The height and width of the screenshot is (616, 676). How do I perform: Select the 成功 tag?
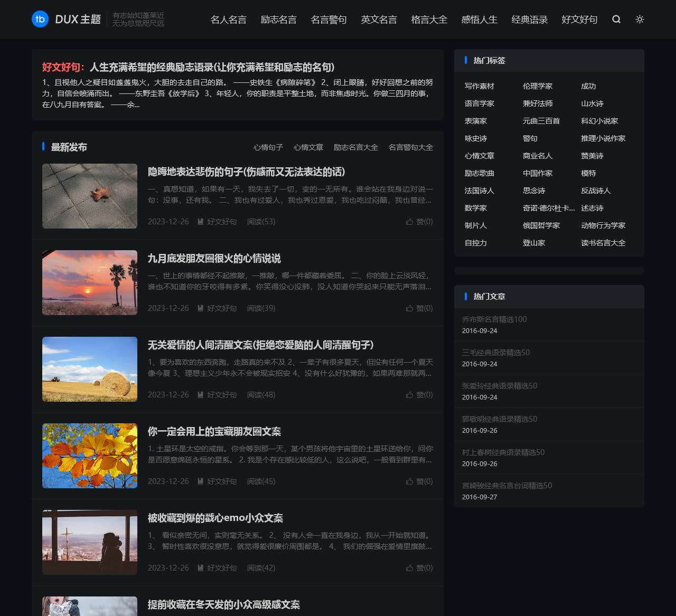click(x=588, y=86)
